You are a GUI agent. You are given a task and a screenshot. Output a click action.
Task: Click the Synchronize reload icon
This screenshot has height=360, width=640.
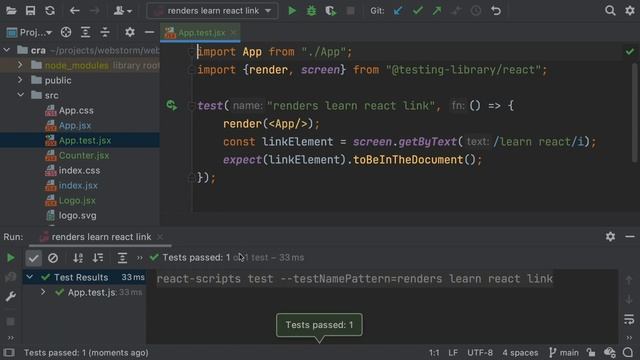(50, 11)
